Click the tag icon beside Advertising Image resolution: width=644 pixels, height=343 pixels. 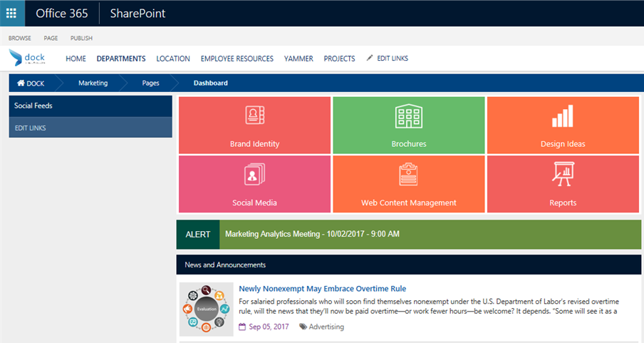[x=303, y=327]
